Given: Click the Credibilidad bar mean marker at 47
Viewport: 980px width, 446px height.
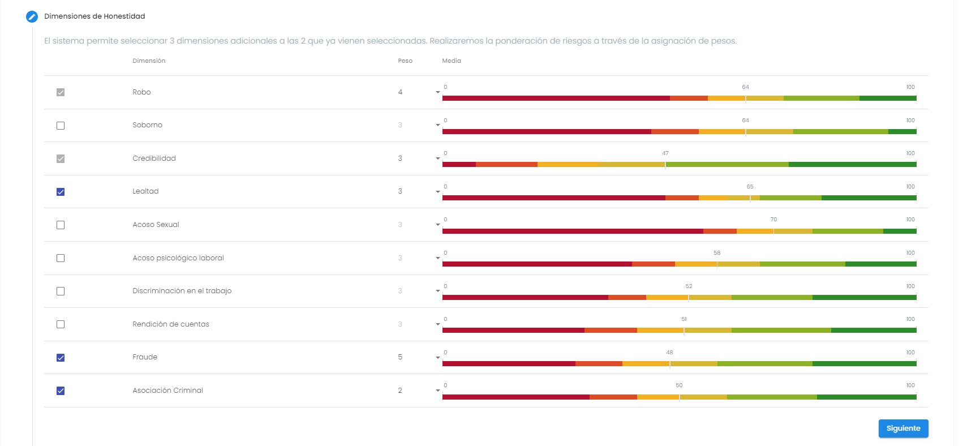Looking at the screenshot, I should [665, 165].
